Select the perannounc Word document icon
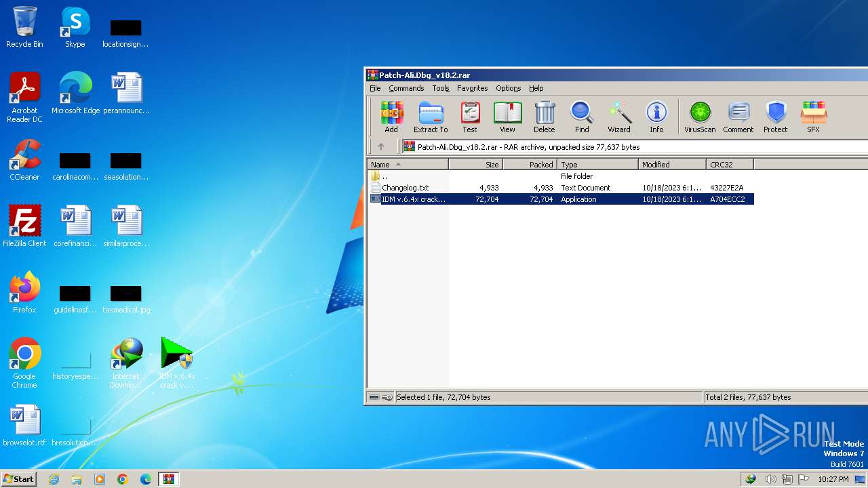Image resolution: width=868 pixels, height=488 pixels. pos(126,94)
